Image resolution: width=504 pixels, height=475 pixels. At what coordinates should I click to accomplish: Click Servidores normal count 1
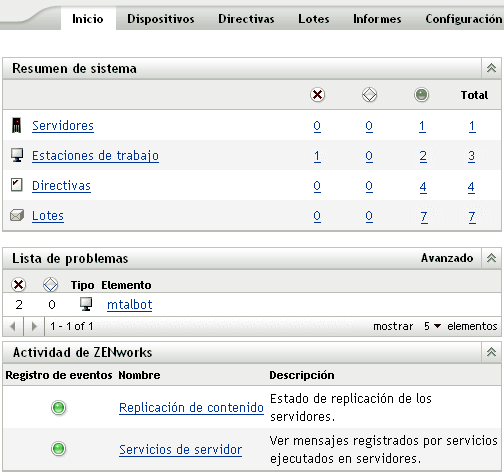pos(422,126)
